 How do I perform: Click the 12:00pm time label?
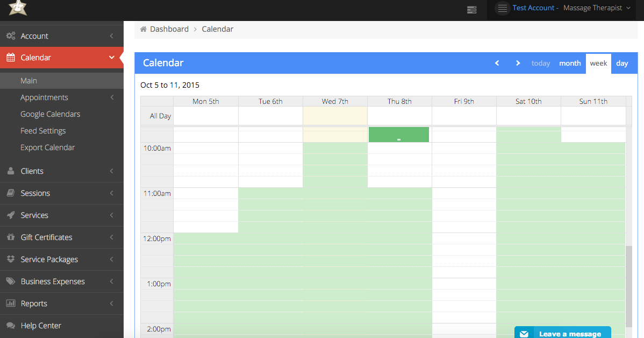pos(157,238)
